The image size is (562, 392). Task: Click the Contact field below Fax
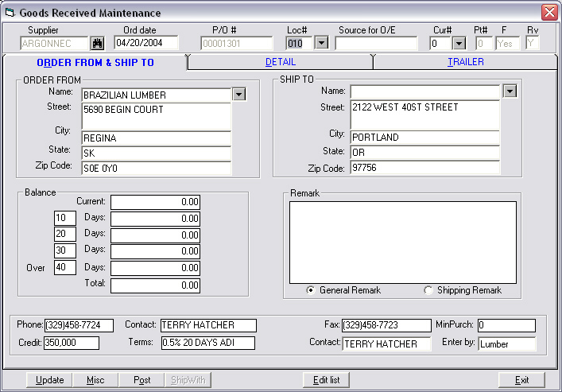[387, 344]
